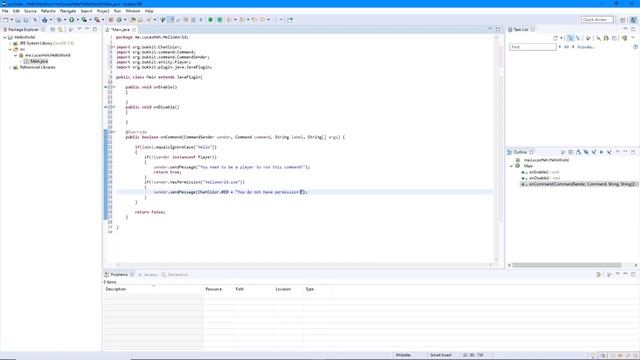Click the editor horizontal scrollbar
This screenshot has width=640, height=360.
304,264
